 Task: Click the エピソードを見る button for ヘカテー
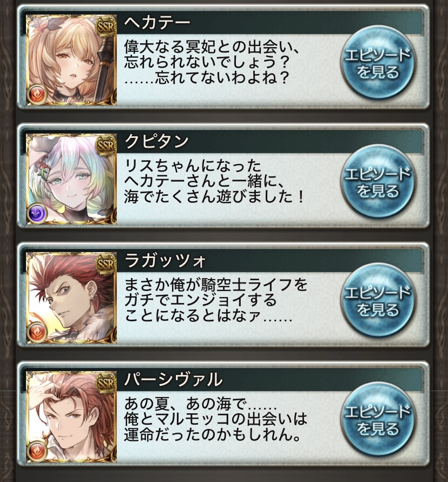coord(378,63)
